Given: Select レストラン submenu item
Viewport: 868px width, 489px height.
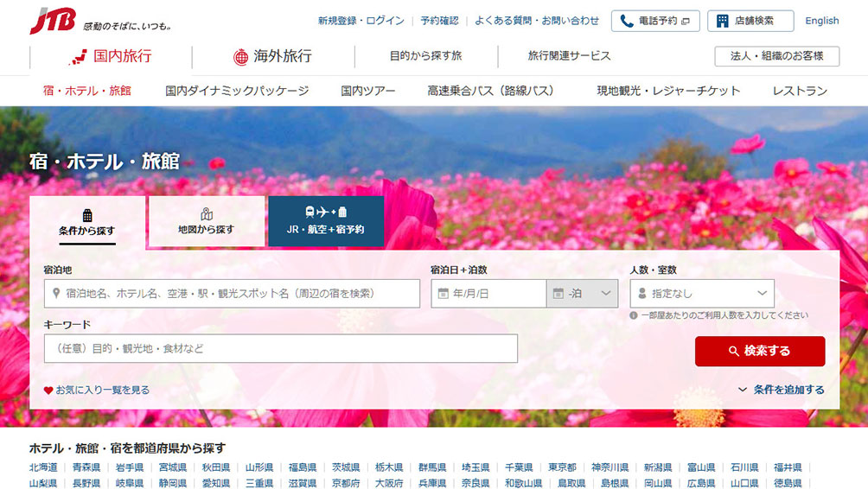Looking at the screenshot, I should 800,91.
